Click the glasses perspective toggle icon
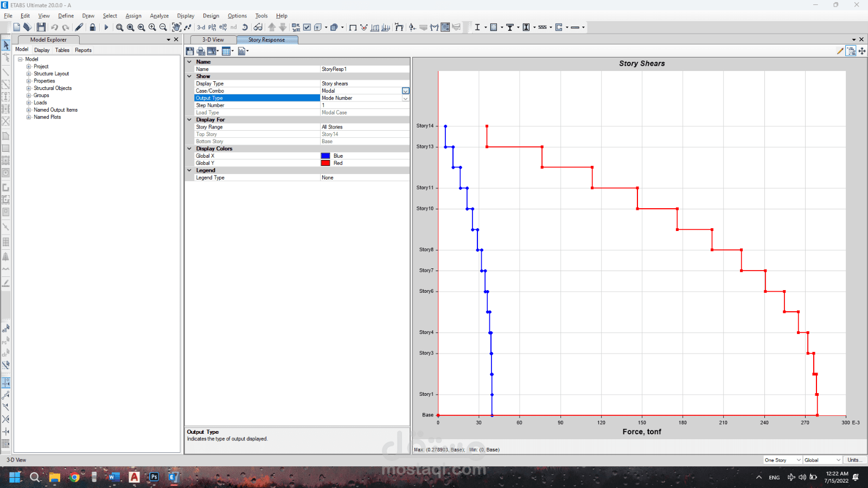The image size is (868, 488). click(x=258, y=27)
